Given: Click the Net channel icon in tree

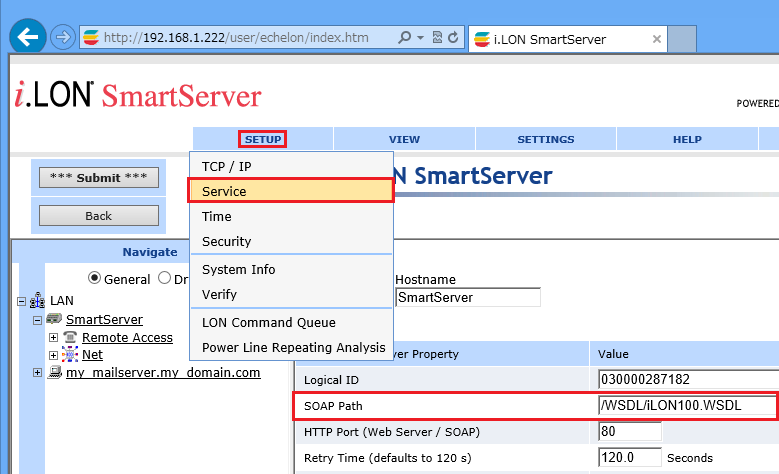Looking at the screenshot, I should tap(70, 355).
